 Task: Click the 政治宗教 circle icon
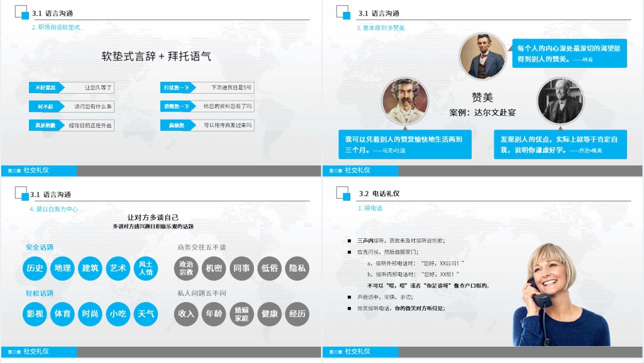pos(185,269)
